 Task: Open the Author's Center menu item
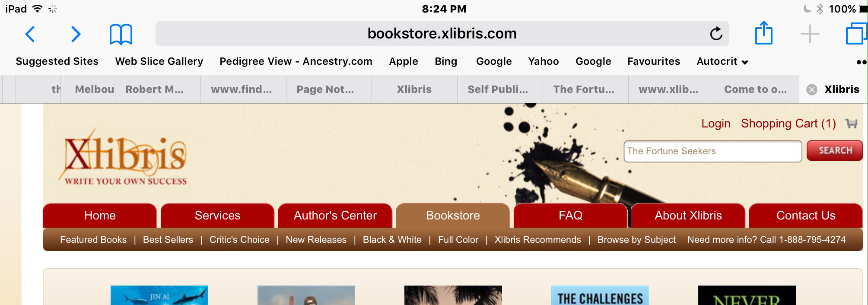pos(335,215)
